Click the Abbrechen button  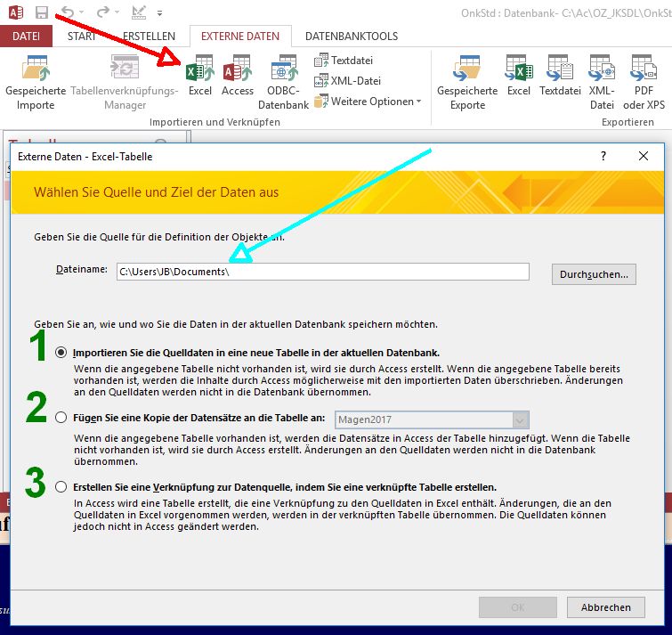point(605,607)
